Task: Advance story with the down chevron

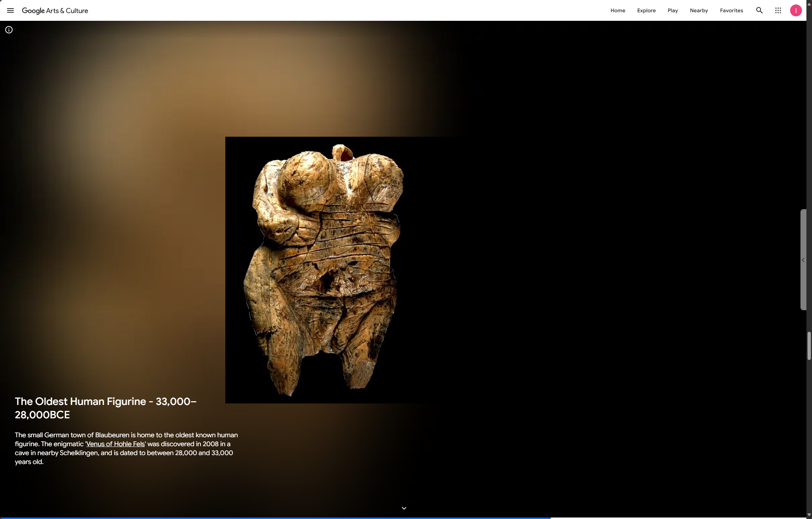Action: (x=404, y=508)
